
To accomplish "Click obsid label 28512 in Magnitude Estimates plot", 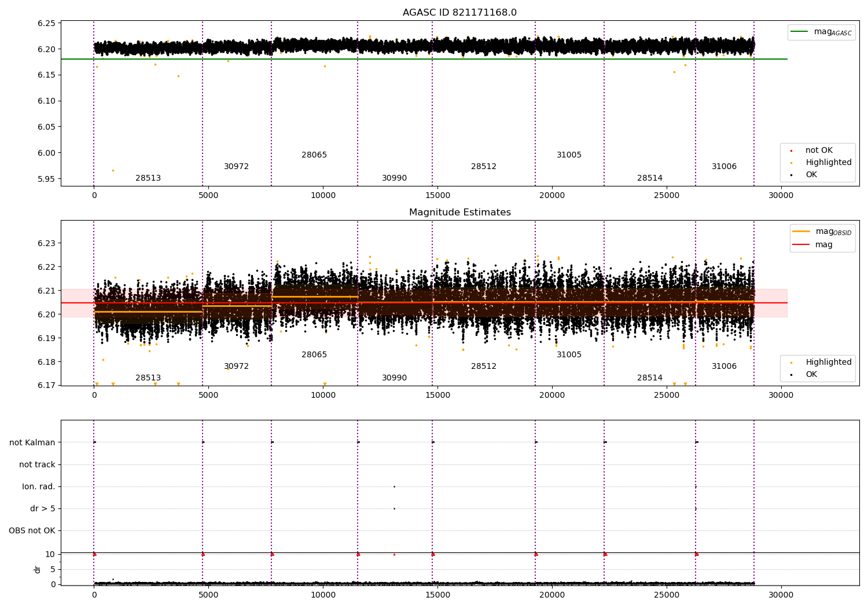I will [x=484, y=367].
